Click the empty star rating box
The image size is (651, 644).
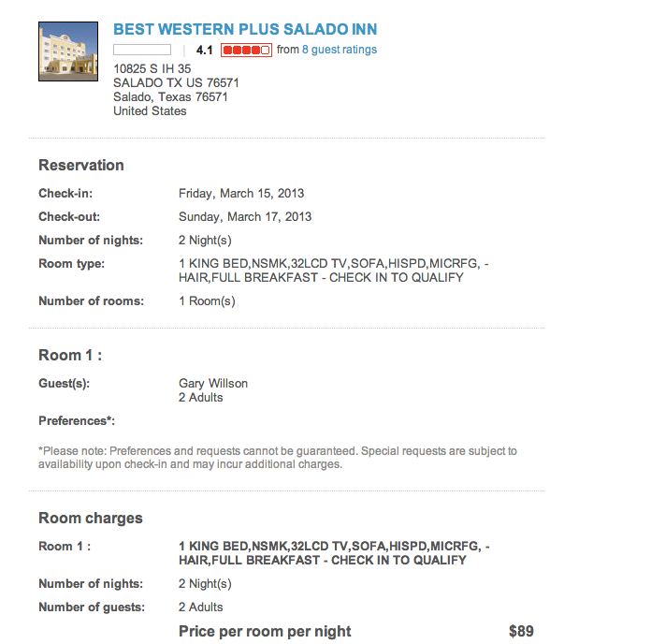tap(141, 50)
